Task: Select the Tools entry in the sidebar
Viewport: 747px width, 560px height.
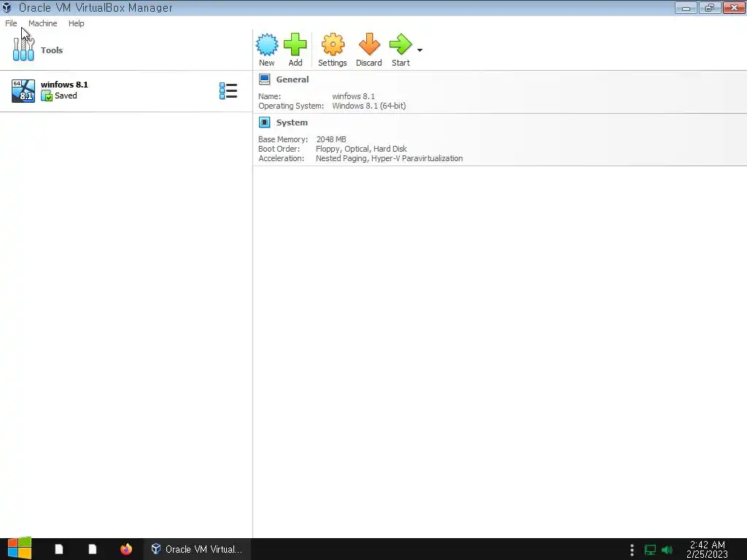Action: point(126,50)
